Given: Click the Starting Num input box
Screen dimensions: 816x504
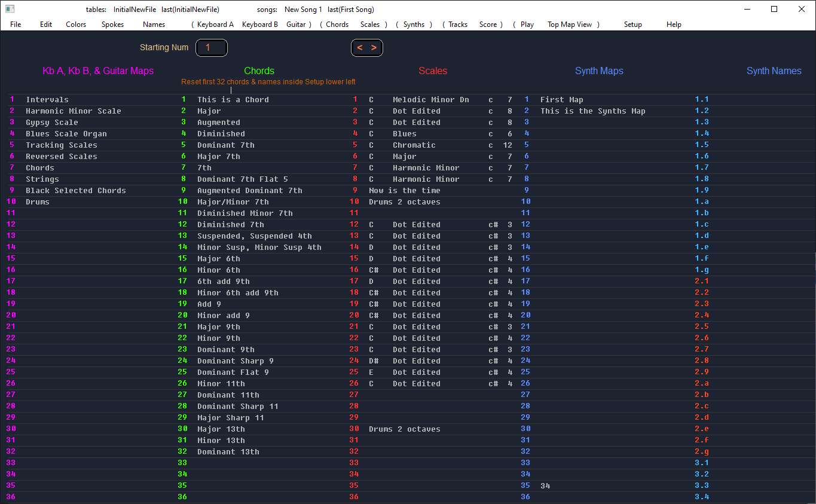Looking at the screenshot, I should coord(211,48).
